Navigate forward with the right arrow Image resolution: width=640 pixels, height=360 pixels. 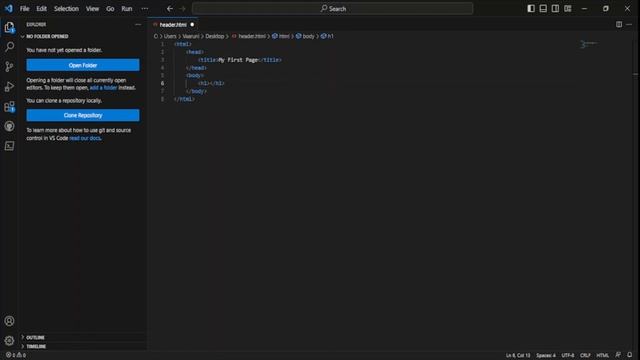tap(182, 8)
